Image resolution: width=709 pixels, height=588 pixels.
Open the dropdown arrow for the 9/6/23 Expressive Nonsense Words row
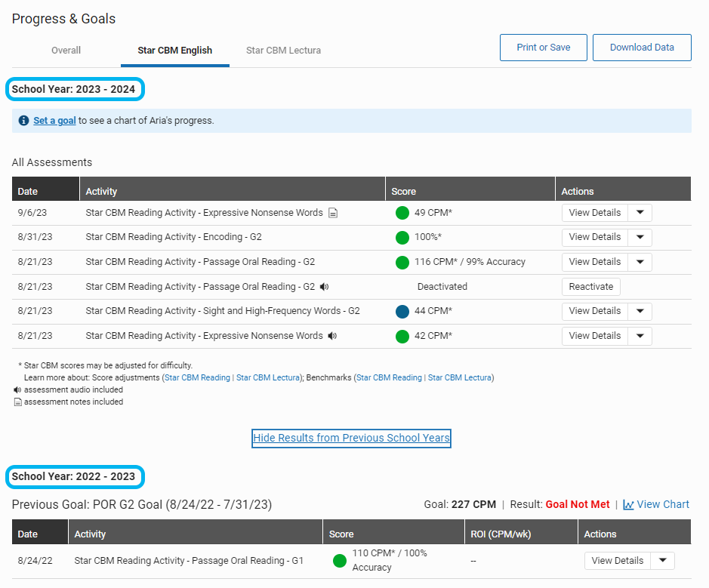click(x=640, y=213)
